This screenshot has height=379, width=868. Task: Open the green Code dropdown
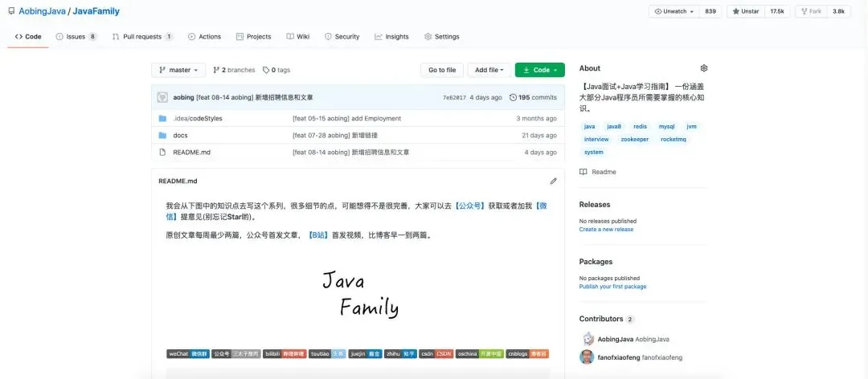click(x=540, y=71)
